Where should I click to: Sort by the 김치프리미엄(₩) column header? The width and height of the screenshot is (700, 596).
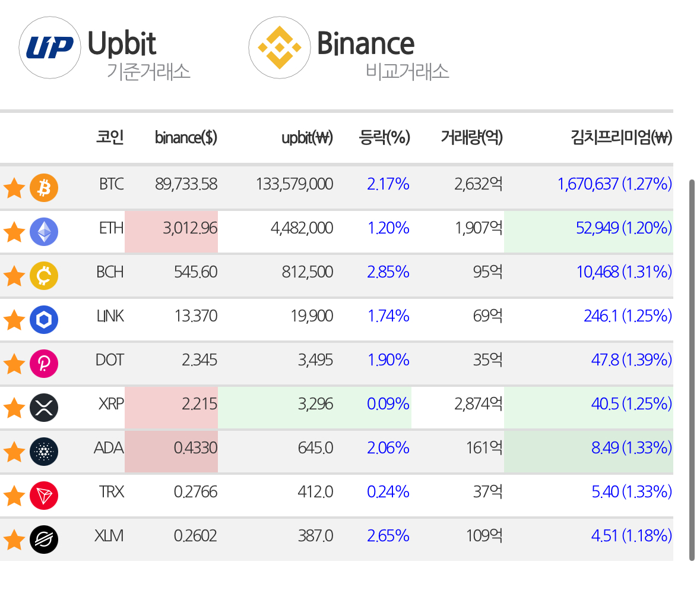click(622, 137)
